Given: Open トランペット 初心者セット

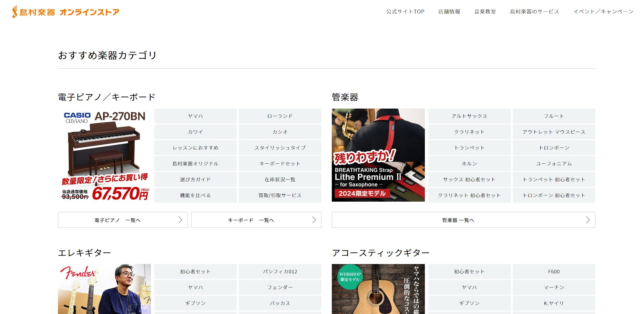Looking at the screenshot, I should tap(554, 180).
